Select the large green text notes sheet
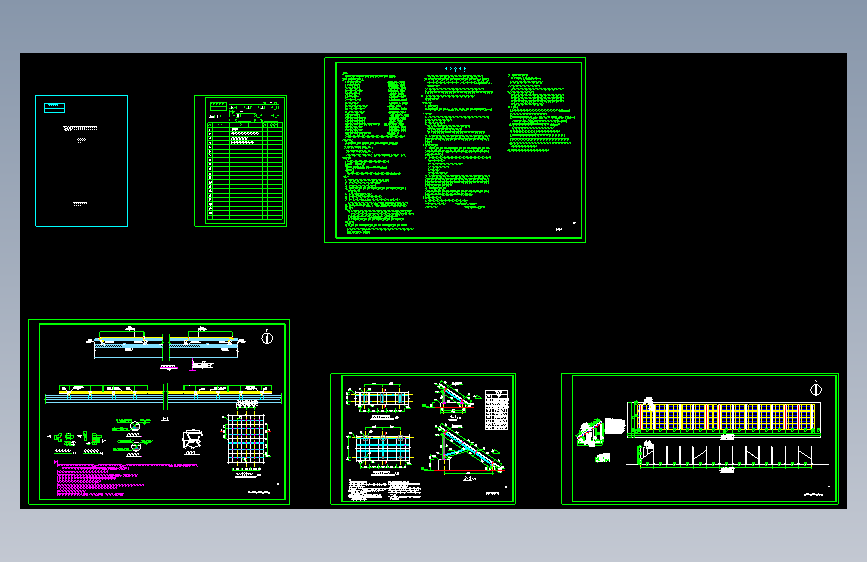 pos(455,150)
